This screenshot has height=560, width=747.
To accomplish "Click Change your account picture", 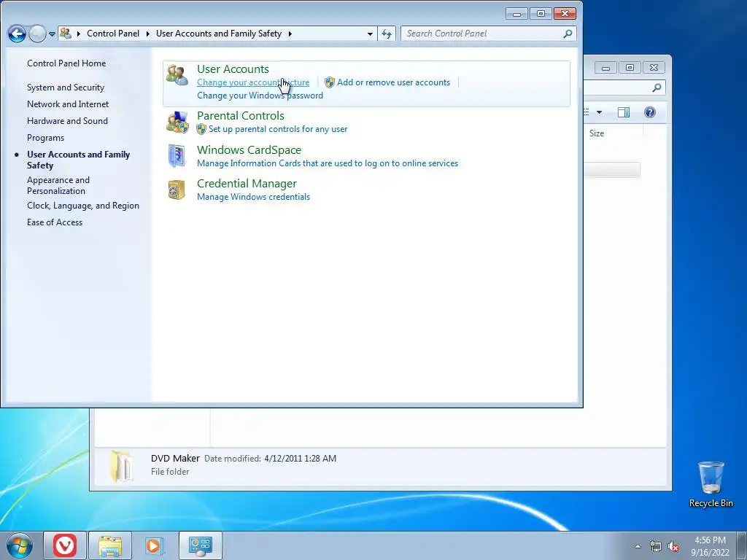I will tap(253, 82).
